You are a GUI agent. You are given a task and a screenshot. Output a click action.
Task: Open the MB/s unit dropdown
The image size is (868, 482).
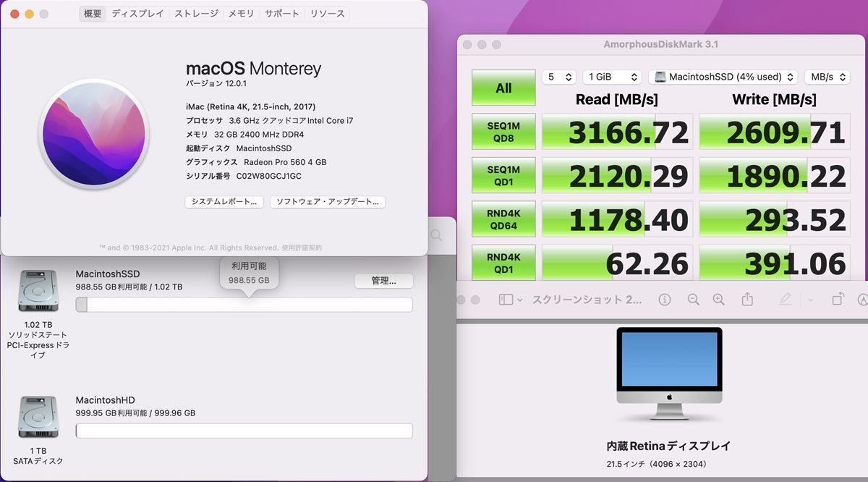pyautogui.click(x=827, y=77)
